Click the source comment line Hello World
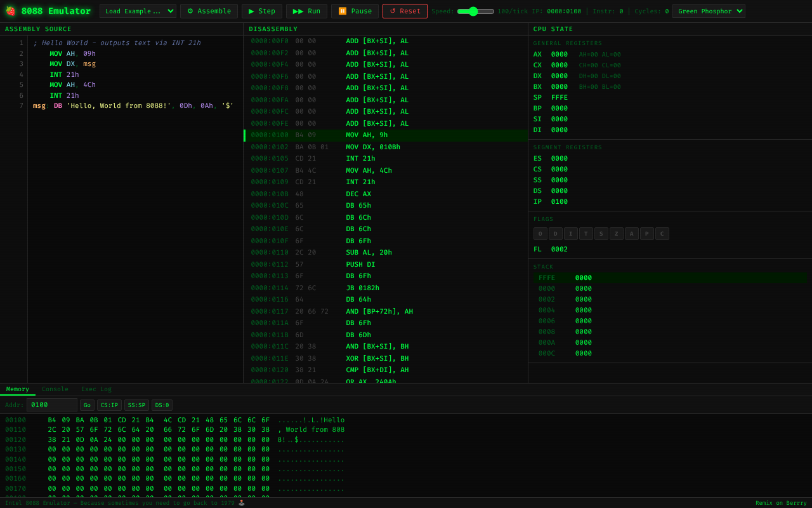The image size is (812, 508). coord(117,43)
